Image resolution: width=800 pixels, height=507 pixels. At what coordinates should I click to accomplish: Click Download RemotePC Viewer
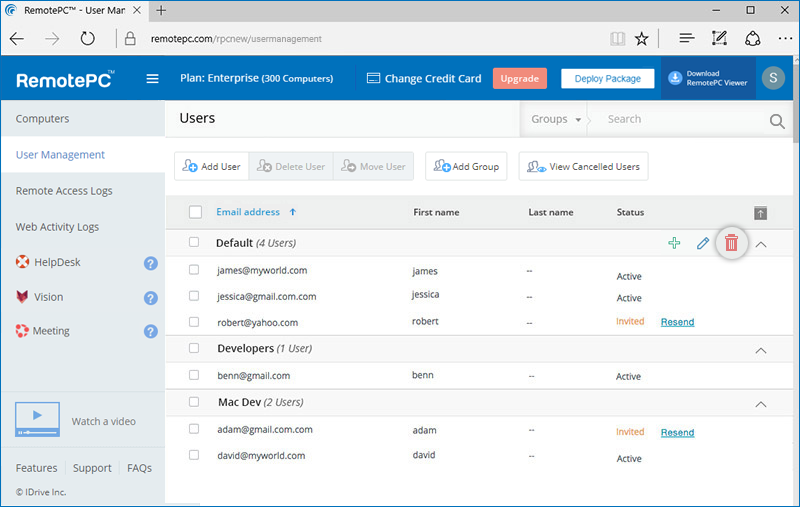(x=708, y=78)
